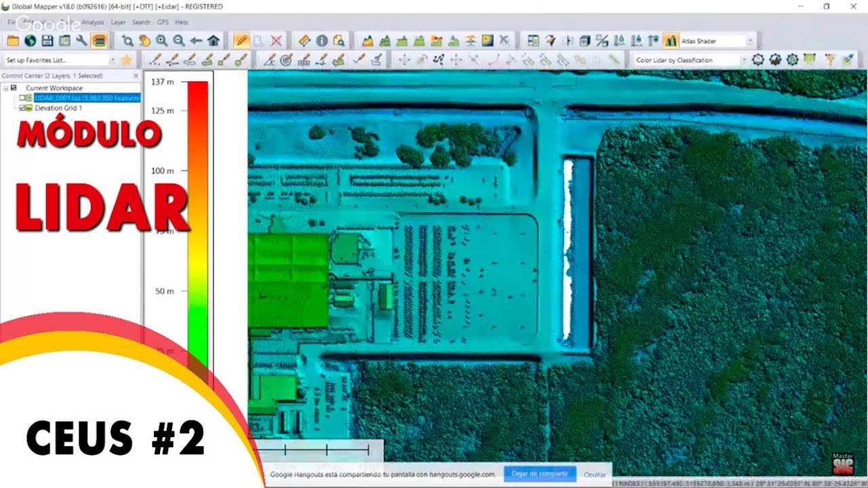Open the Search features magnifier-on-page icon
Viewport: 868px width, 488px height.
(338, 41)
